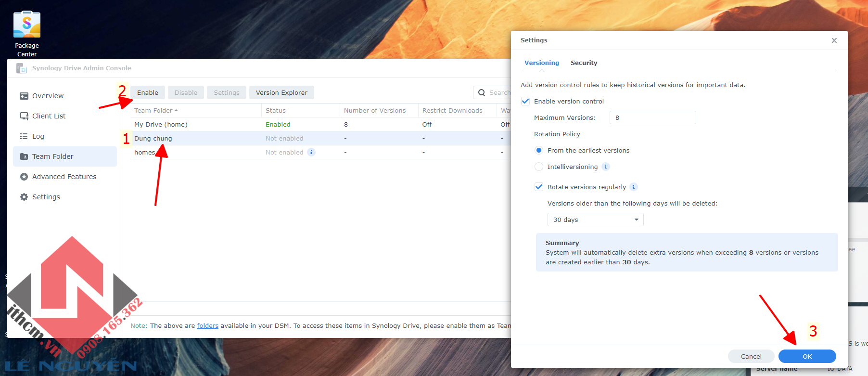Select Dung chung folder row
This screenshot has width=868, height=376.
click(320, 138)
